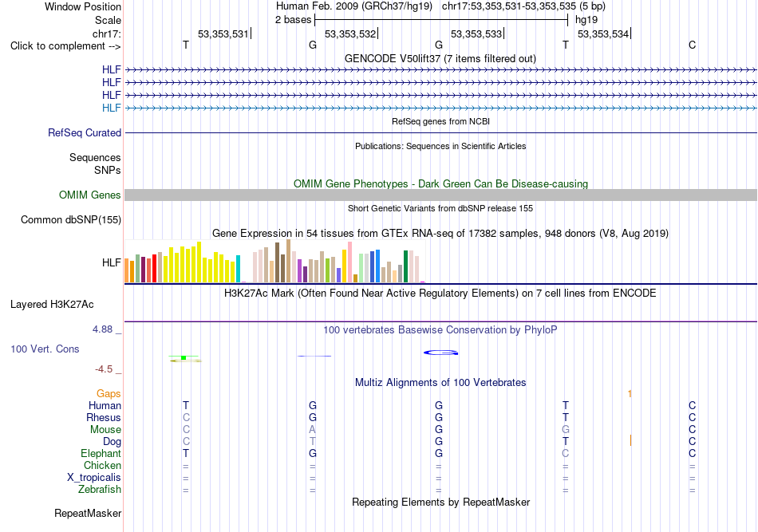Click the Scale label on the left

tap(108, 20)
